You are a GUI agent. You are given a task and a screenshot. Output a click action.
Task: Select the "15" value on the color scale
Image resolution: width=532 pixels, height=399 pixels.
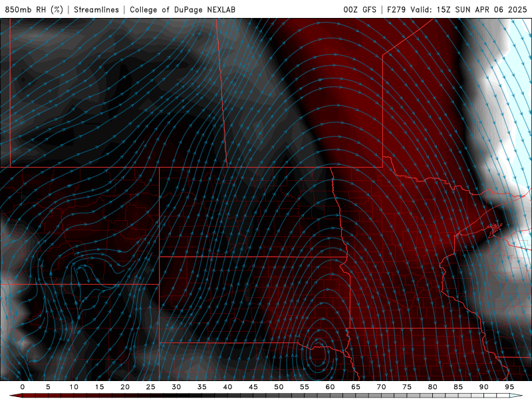click(99, 387)
